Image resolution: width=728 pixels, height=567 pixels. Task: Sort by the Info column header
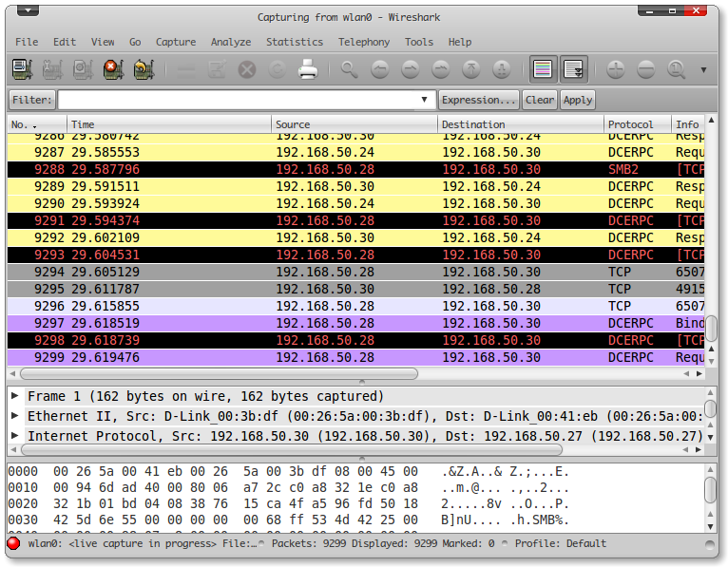pos(688,124)
